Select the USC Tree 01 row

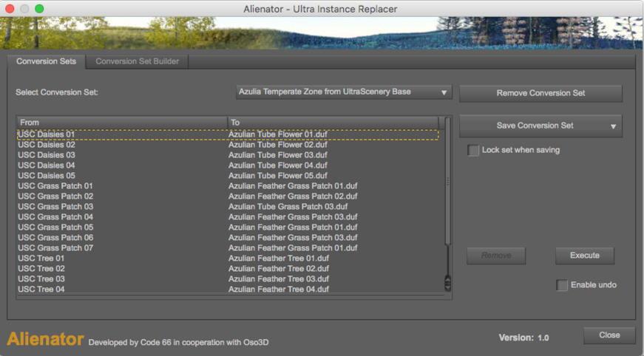(228, 259)
